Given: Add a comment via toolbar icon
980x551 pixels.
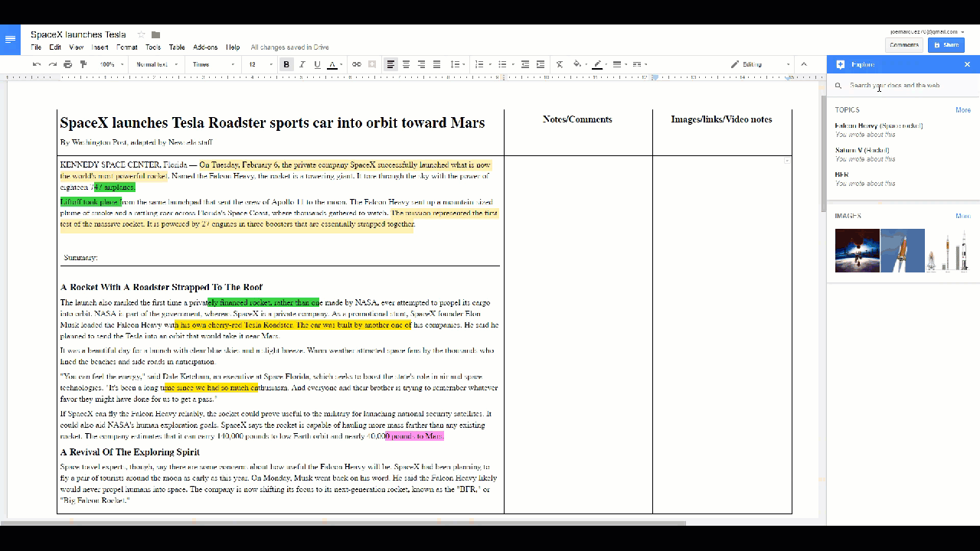Looking at the screenshot, I should click(372, 64).
